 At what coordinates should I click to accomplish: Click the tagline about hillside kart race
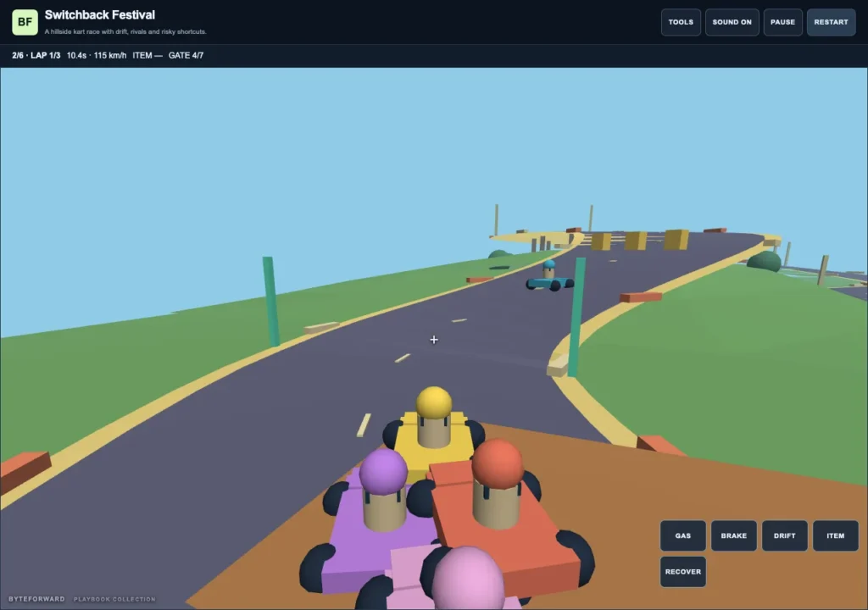coord(125,31)
